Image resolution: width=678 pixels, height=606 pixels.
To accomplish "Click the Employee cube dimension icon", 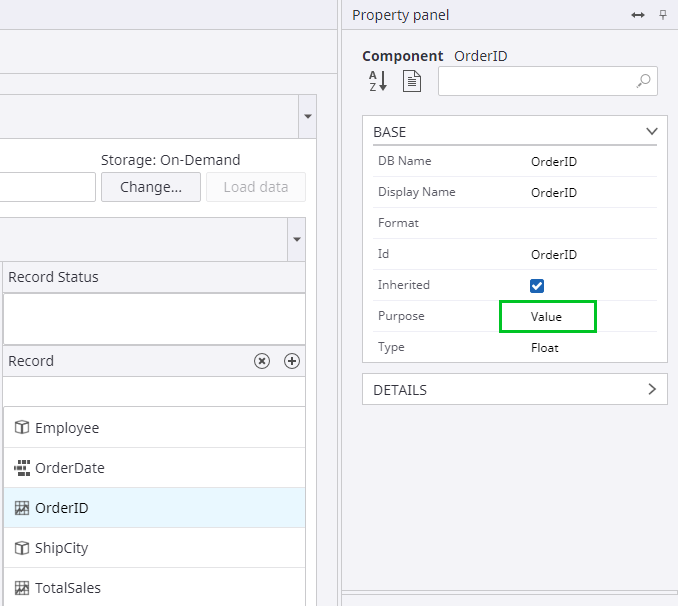I will 22,427.
